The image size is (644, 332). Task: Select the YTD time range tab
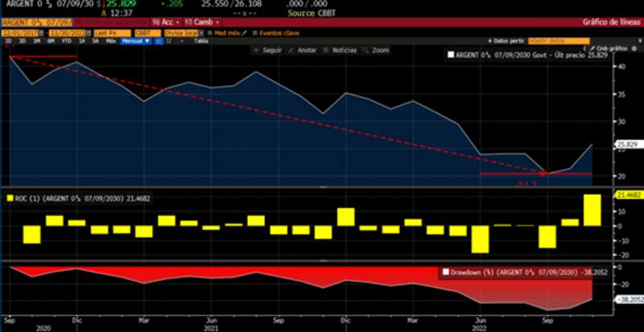[67, 40]
